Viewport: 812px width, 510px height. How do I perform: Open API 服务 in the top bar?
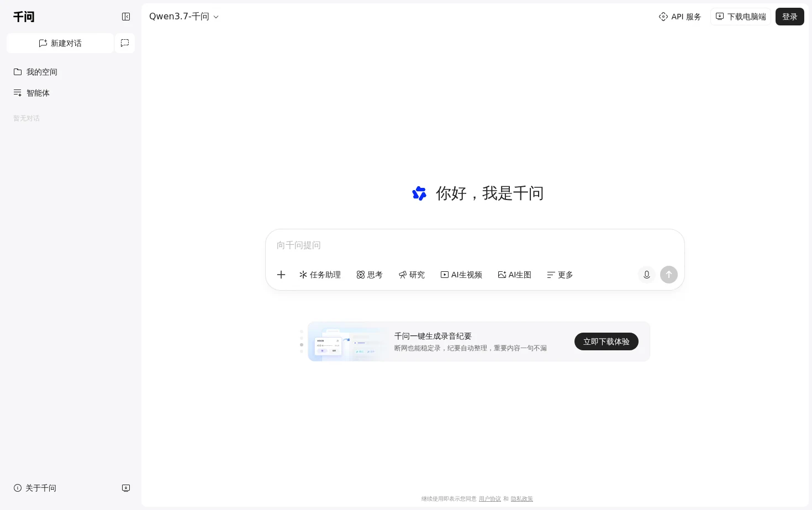point(680,17)
